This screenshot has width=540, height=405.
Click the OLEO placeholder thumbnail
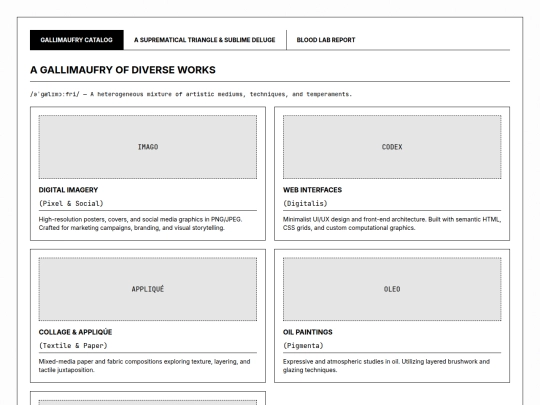(x=392, y=289)
